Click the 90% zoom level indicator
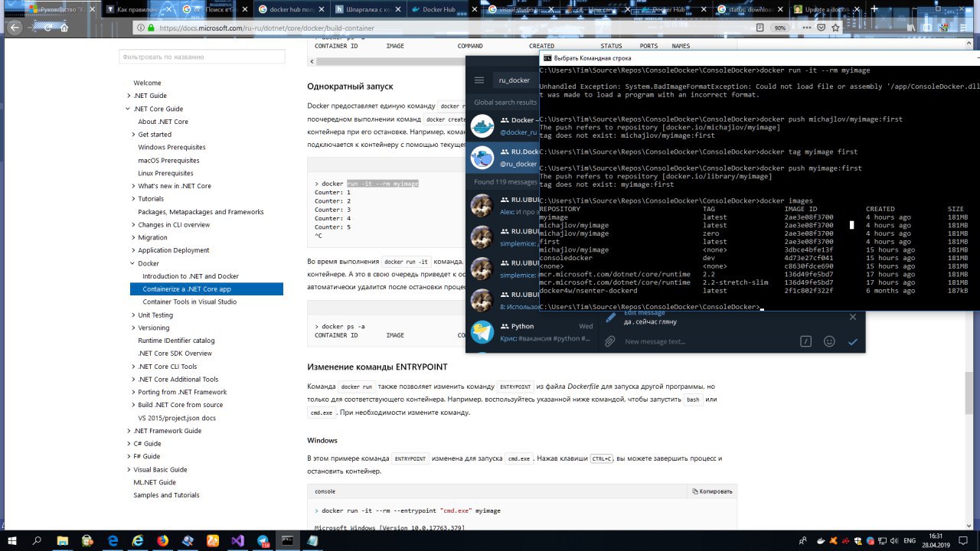The height and width of the screenshot is (551, 980). click(780, 28)
